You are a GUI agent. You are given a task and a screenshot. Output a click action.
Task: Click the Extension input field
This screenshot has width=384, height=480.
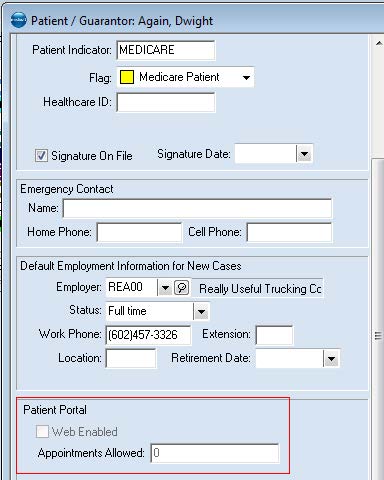[x=274, y=335]
